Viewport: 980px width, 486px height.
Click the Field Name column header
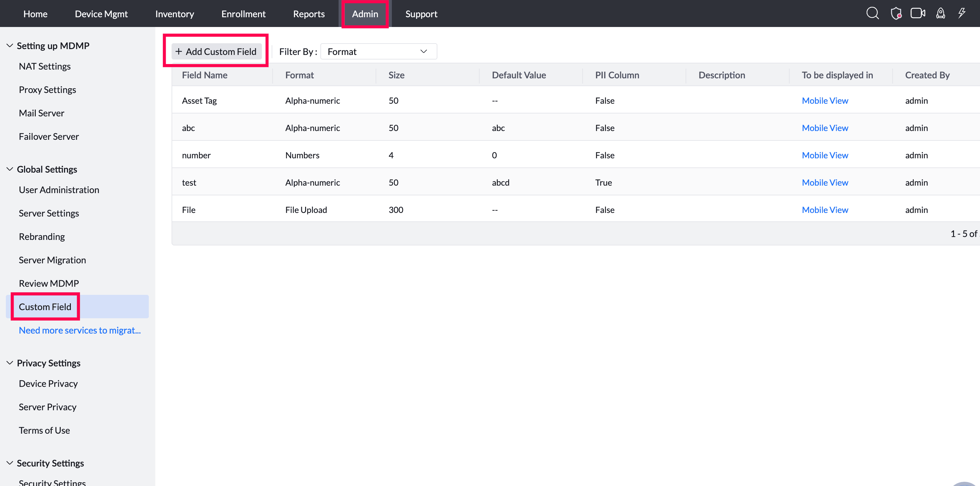pyautogui.click(x=205, y=75)
